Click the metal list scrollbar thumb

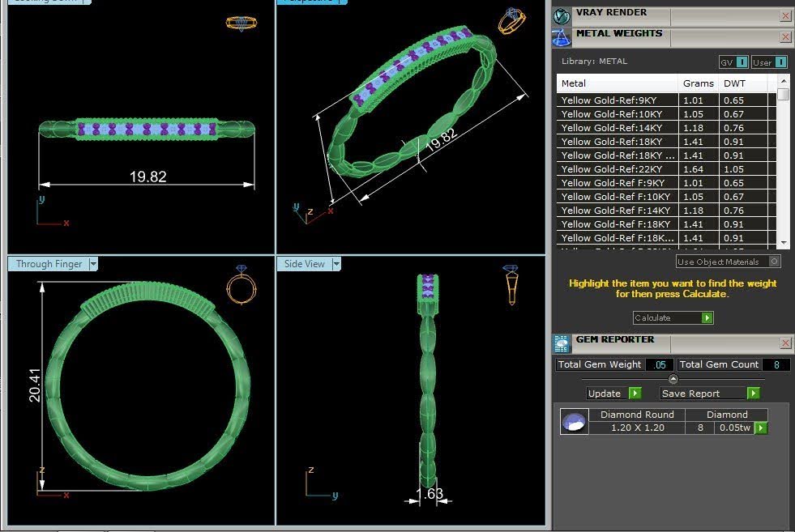click(784, 94)
